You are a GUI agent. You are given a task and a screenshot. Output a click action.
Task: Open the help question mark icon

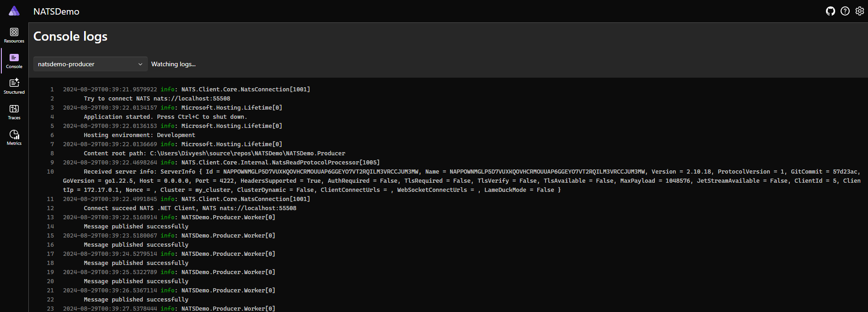click(845, 11)
